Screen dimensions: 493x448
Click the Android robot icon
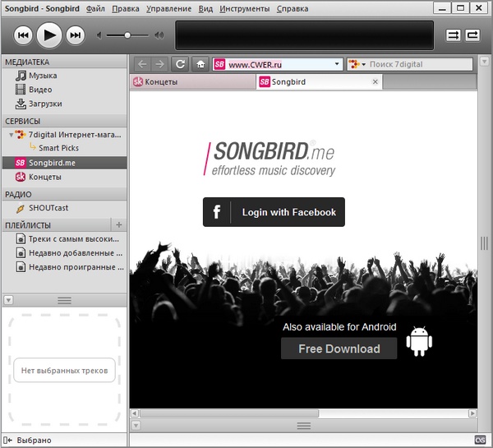coord(419,341)
